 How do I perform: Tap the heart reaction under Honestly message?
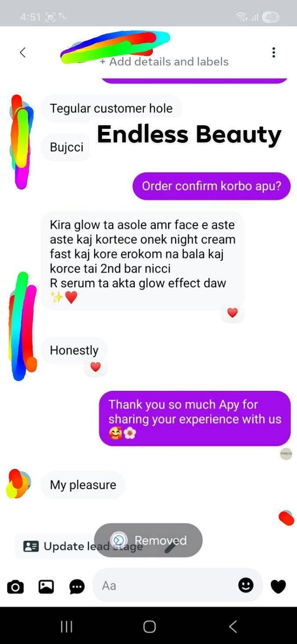(95, 367)
